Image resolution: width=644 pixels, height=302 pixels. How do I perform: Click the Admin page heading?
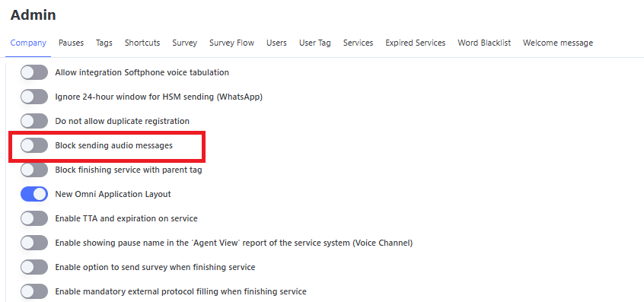coord(33,14)
